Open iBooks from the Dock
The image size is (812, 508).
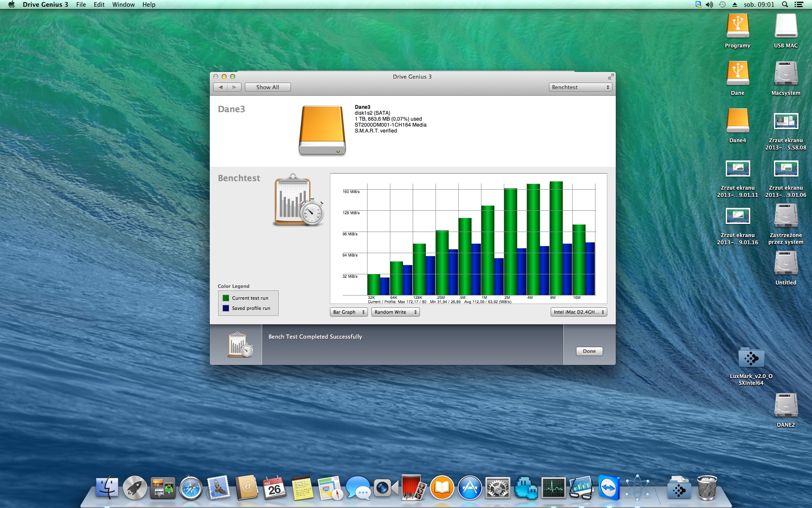click(x=442, y=488)
